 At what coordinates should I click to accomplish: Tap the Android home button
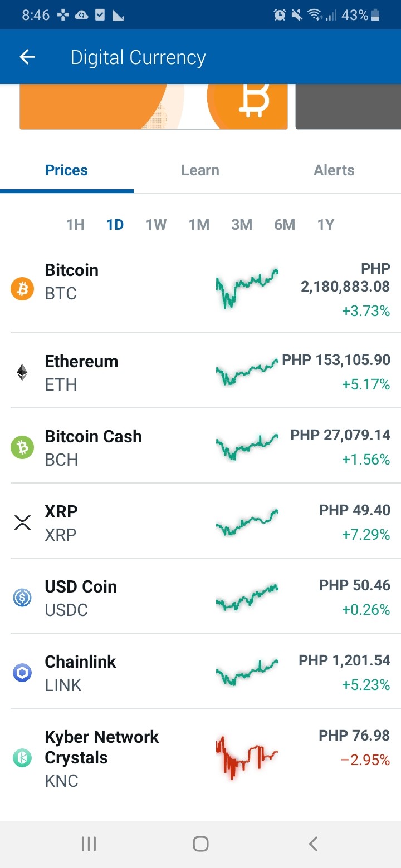coord(200,844)
